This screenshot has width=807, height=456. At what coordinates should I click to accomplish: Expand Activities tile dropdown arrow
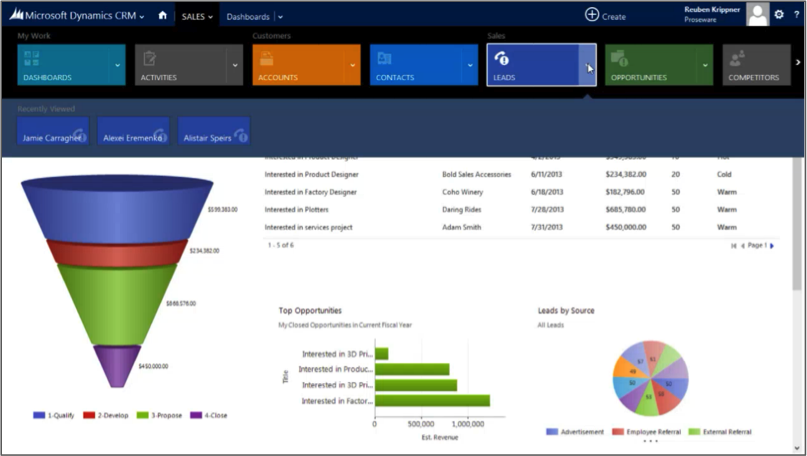235,65
